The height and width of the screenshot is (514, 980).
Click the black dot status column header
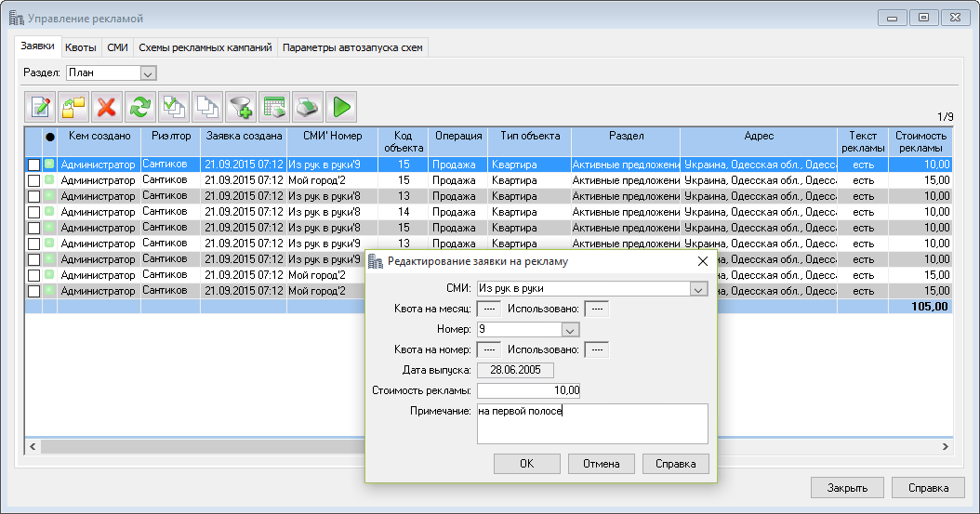tap(50, 137)
